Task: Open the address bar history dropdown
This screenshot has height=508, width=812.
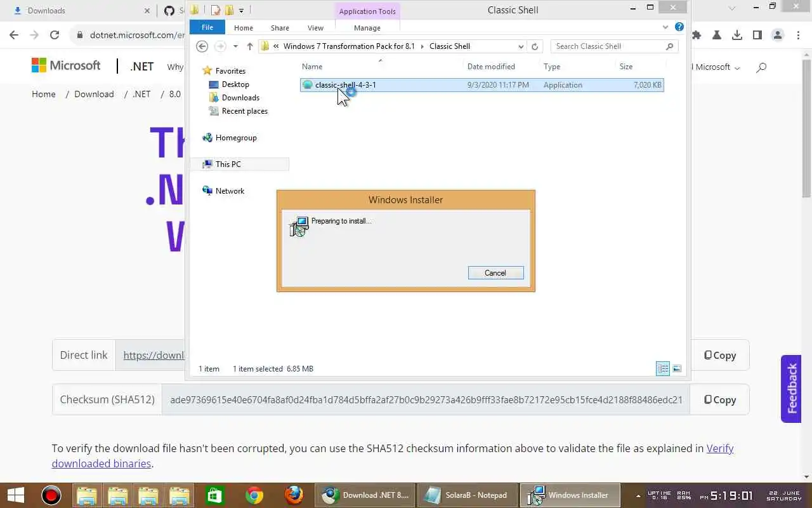Action: click(x=521, y=46)
